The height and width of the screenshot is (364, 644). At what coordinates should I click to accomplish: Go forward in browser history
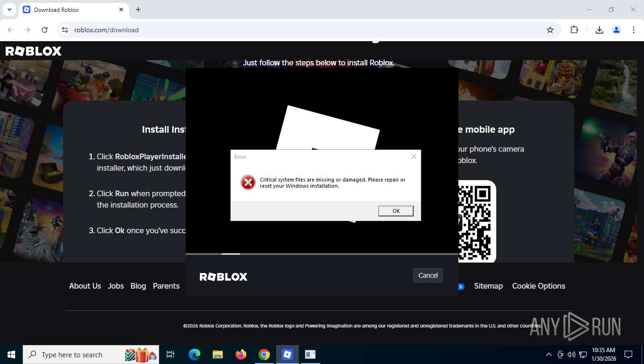27,30
